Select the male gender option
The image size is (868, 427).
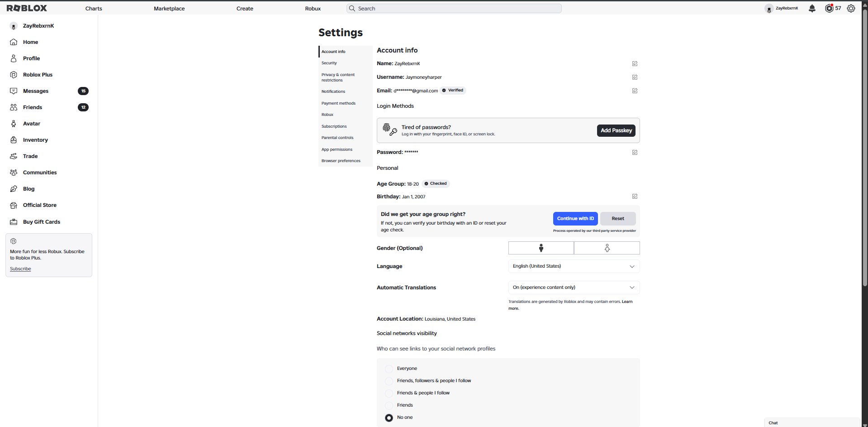(541, 248)
